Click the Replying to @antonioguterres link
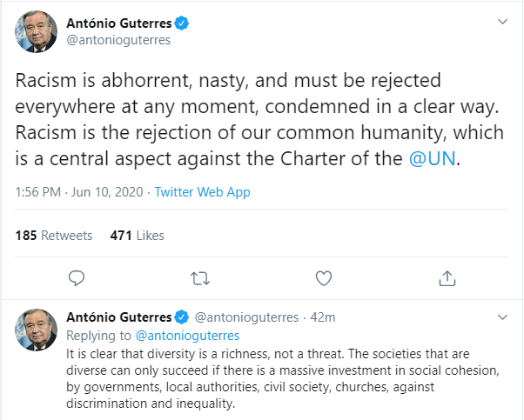The image size is (524, 420). (x=186, y=335)
